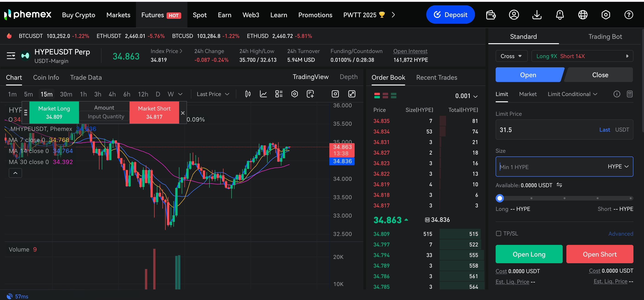
Task: Click the Open Long button
Action: [529, 254]
